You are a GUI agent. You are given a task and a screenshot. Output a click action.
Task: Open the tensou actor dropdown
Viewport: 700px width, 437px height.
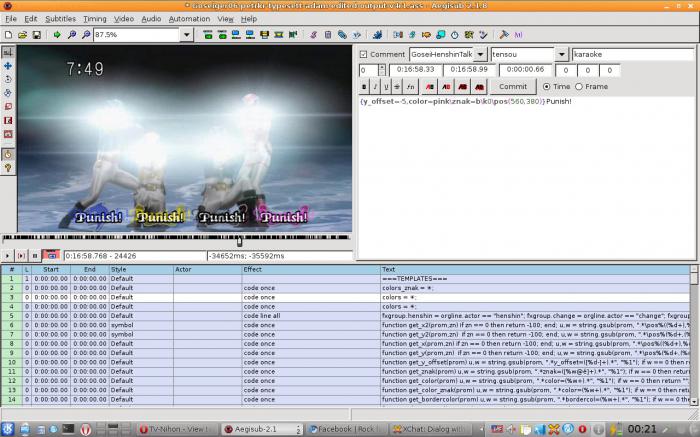[561, 54]
